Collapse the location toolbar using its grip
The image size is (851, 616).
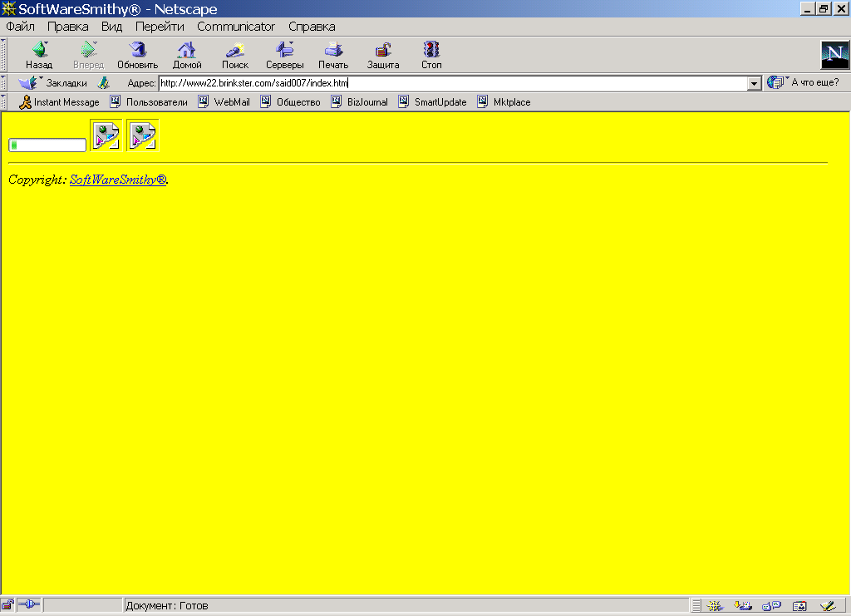tap(3, 83)
